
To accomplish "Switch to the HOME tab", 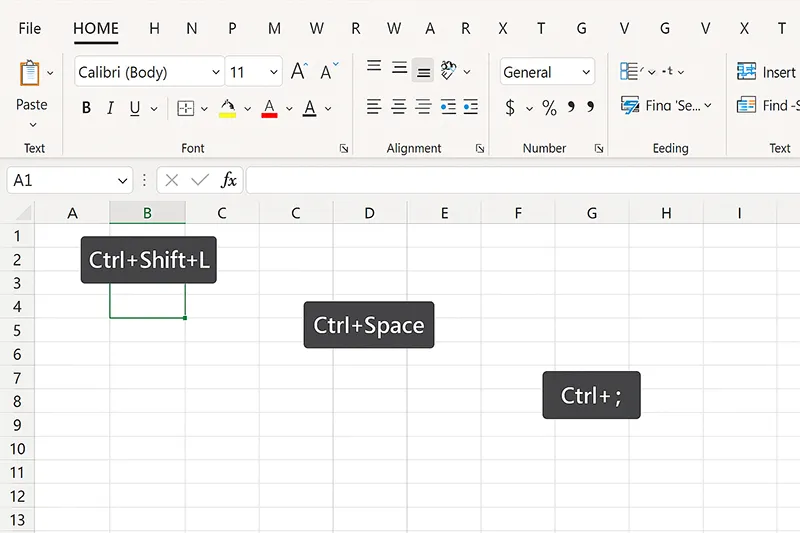I will 96,29.
